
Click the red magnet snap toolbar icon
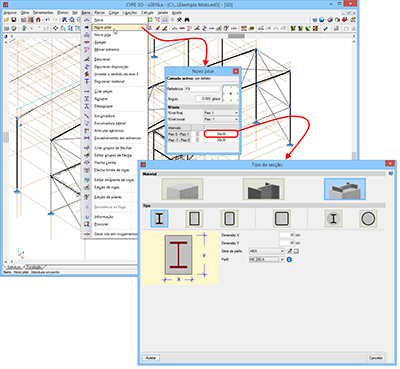(x=38, y=20)
